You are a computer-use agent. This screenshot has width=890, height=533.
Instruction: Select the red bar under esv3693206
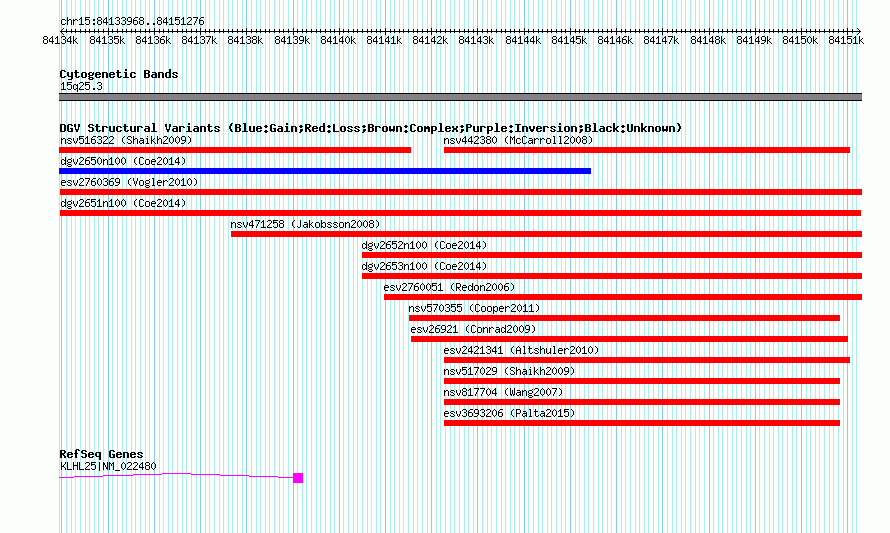pyautogui.click(x=642, y=423)
